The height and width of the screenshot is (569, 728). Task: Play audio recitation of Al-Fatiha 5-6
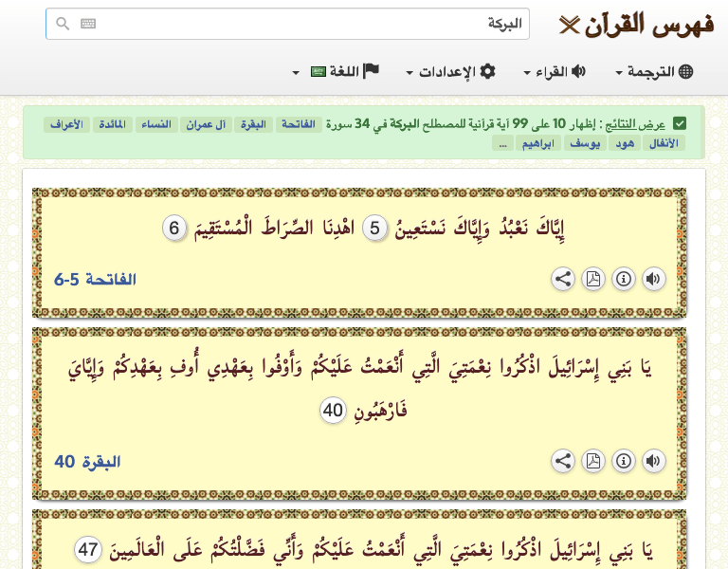[654, 279]
